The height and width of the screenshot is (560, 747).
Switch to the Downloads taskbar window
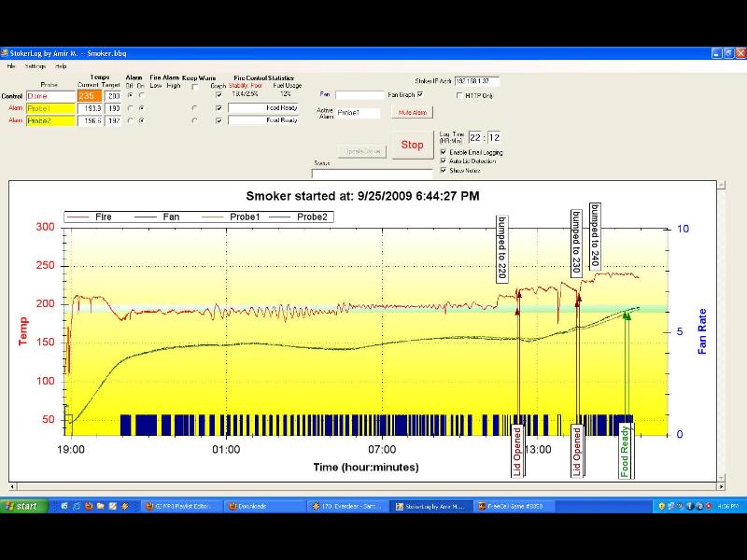(x=264, y=506)
